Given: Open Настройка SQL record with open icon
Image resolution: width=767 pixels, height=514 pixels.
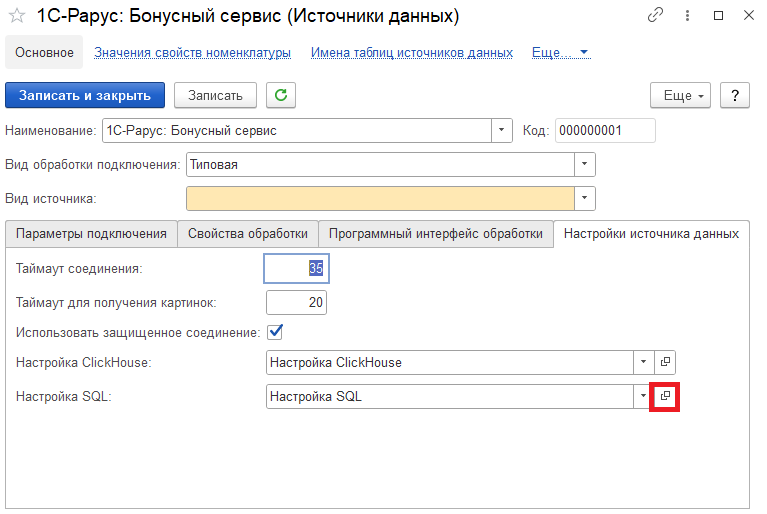Looking at the screenshot, I should point(665,396).
